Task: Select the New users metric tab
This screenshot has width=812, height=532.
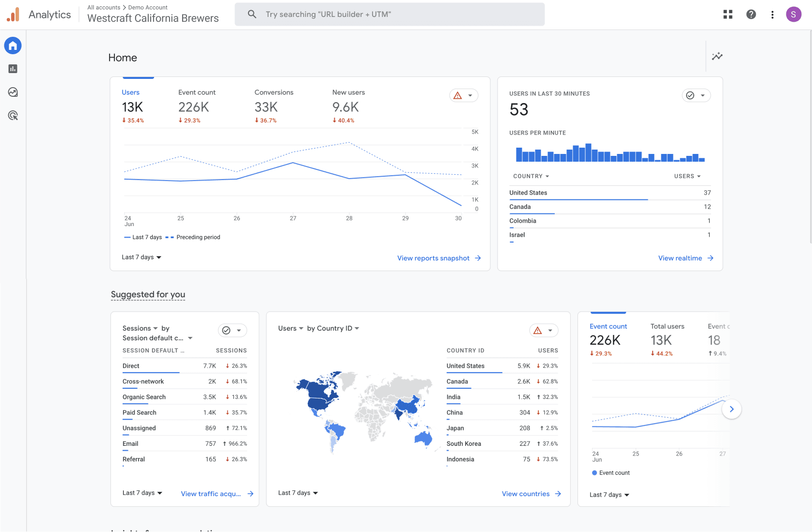Action: click(348, 106)
